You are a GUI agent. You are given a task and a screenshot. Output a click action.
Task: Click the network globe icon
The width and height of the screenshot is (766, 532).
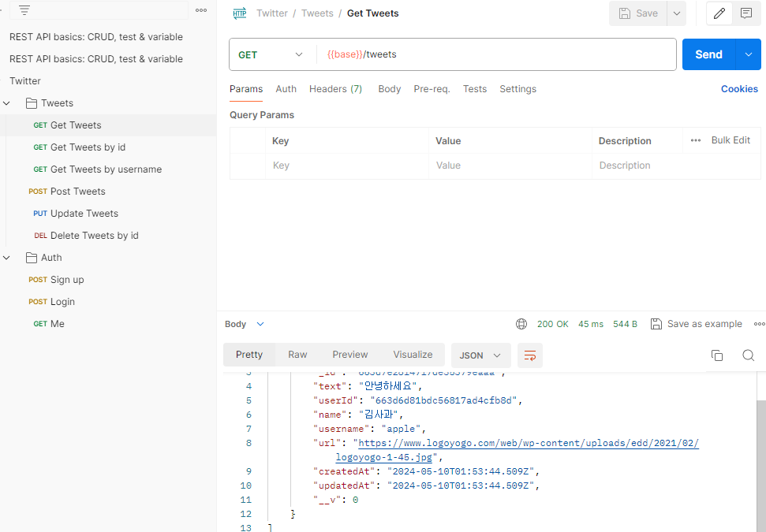pyautogui.click(x=521, y=324)
